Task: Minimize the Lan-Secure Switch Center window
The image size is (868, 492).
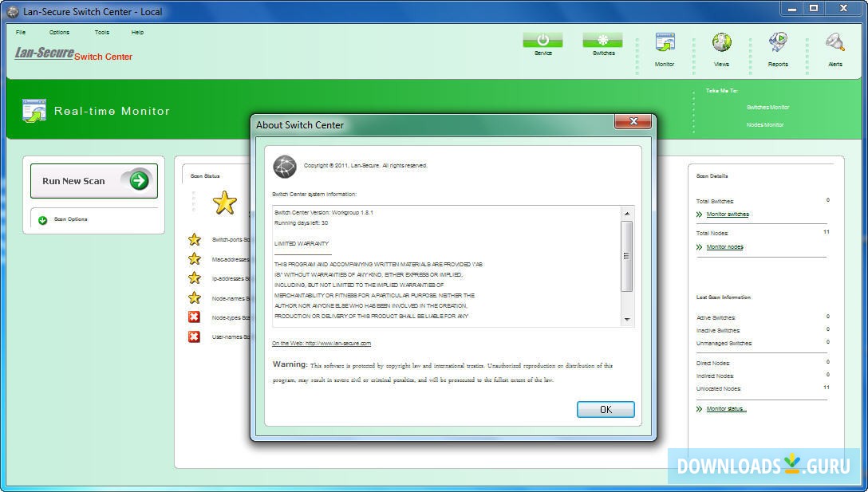Action: coord(793,8)
